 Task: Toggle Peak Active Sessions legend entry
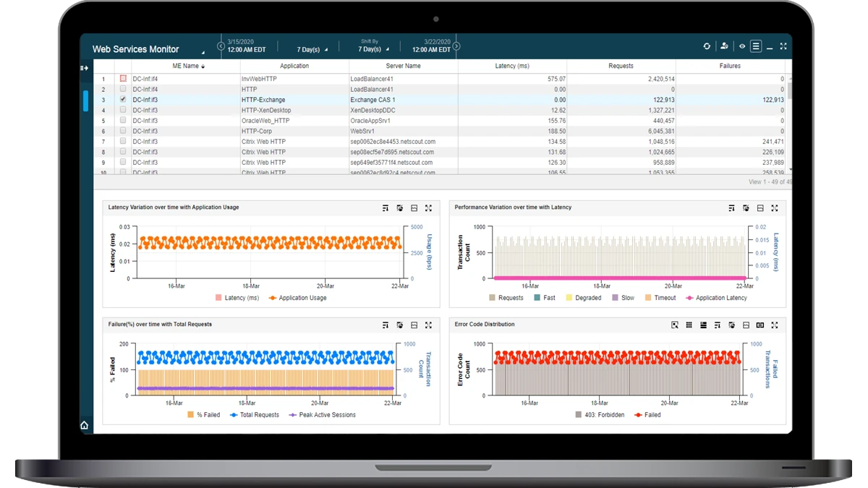click(322, 415)
